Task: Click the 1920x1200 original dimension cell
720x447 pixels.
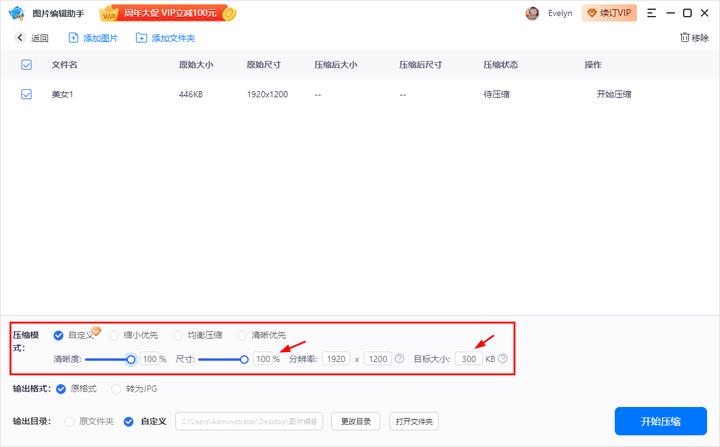Action: (x=268, y=94)
